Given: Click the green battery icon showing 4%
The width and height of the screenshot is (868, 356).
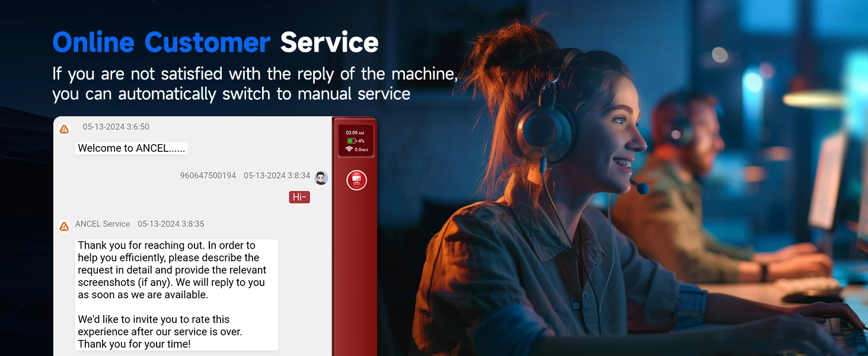Looking at the screenshot, I should coord(351,141).
